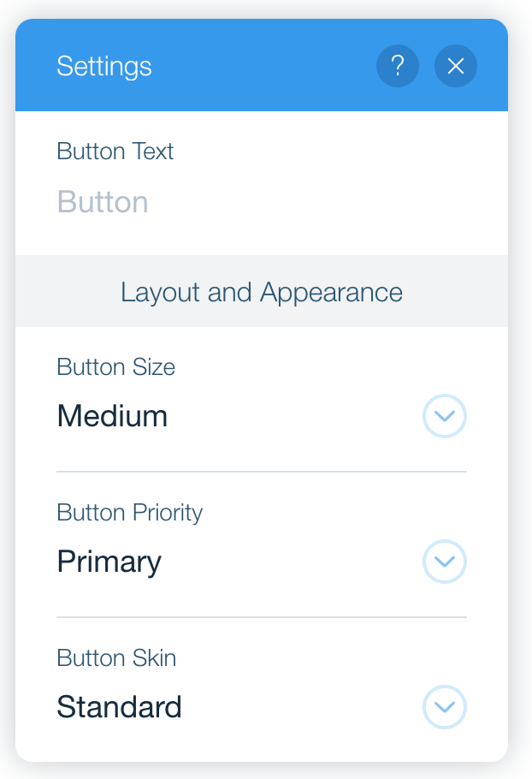Click the divider above Button Skin
Image resolution: width=532 pixels, height=779 pixels.
click(x=262, y=617)
